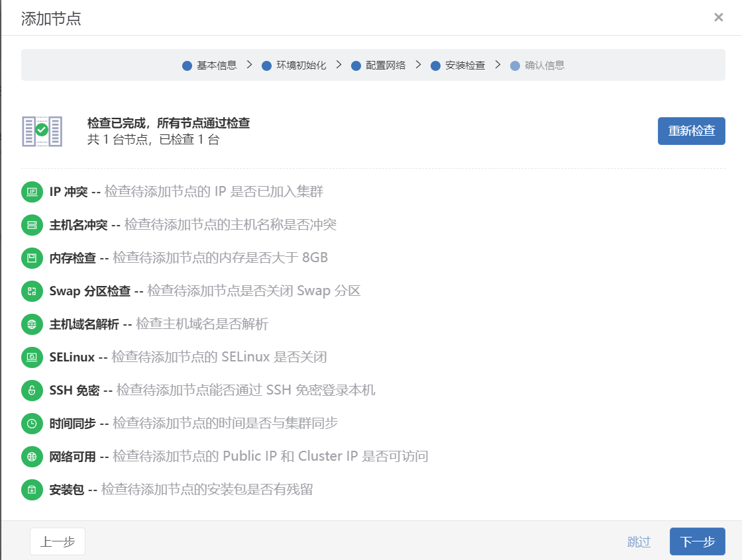Click the 网络可用 network icon

pos(30,456)
